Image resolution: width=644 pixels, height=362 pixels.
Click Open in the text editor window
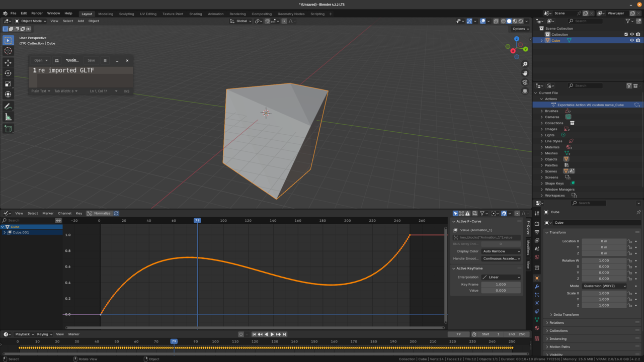click(41, 60)
